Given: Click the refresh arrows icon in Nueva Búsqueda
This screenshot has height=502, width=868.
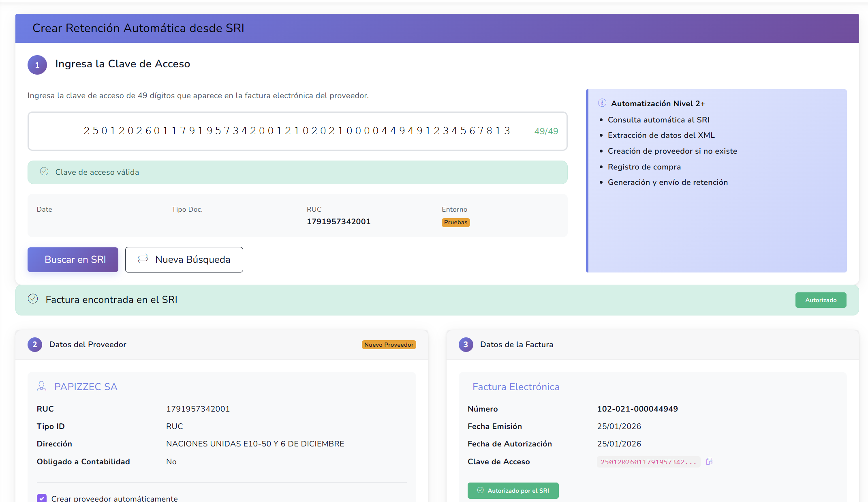Looking at the screenshot, I should [143, 259].
